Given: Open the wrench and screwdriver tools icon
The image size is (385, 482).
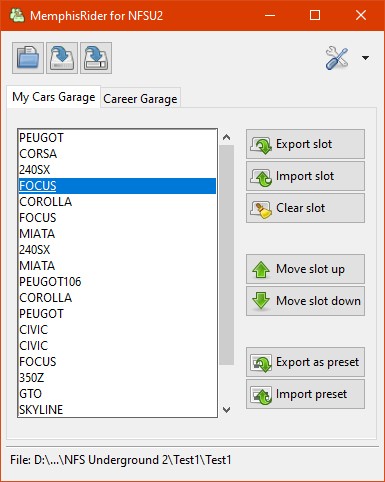Looking at the screenshot, I should pyautogui.click(x=337, y=58).
